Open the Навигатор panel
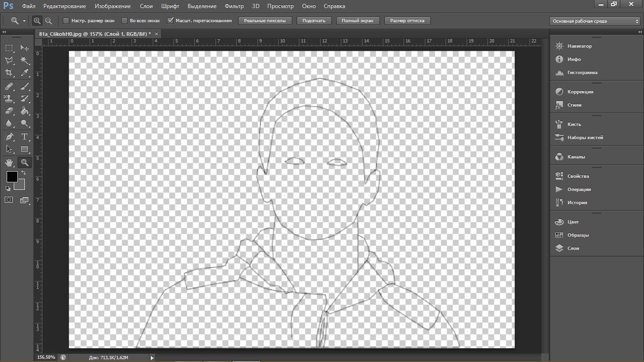Image resolution: width=644 pixels, height=362 pixels. point(579,46)
